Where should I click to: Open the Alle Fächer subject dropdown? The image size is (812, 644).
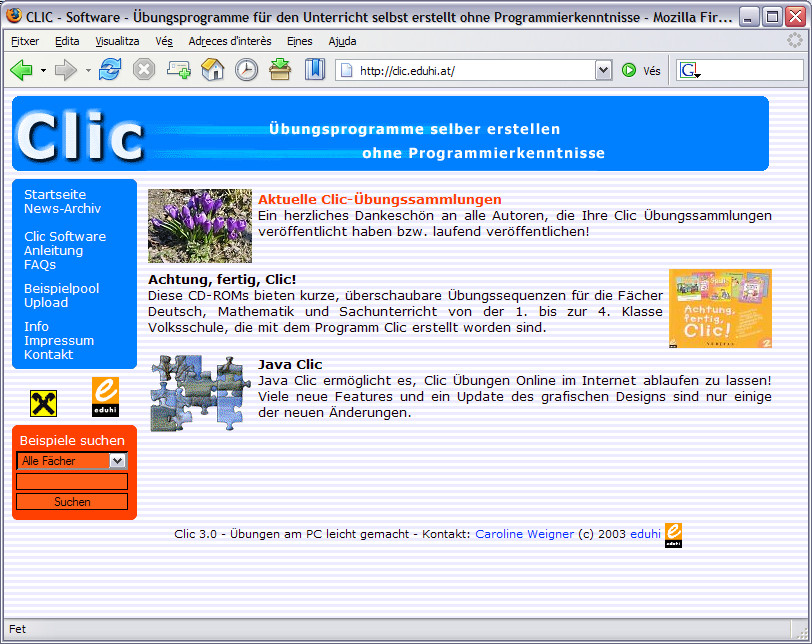click(72, 461)
